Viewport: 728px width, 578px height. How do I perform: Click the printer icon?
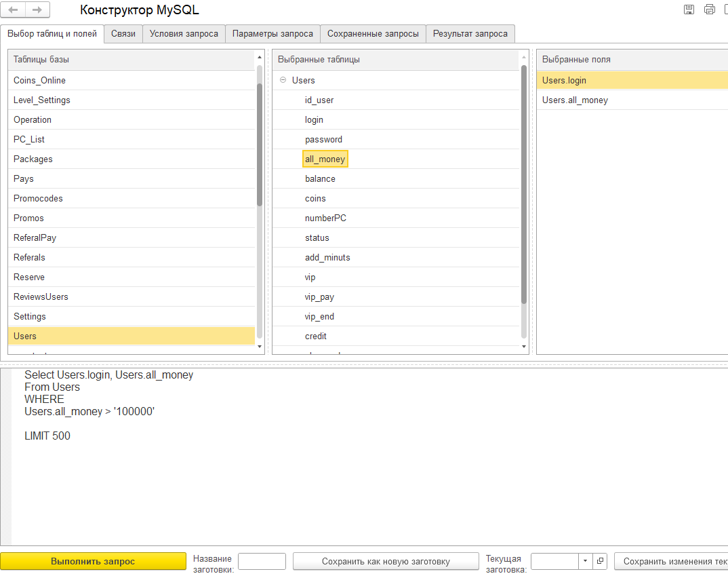[710, 9]
